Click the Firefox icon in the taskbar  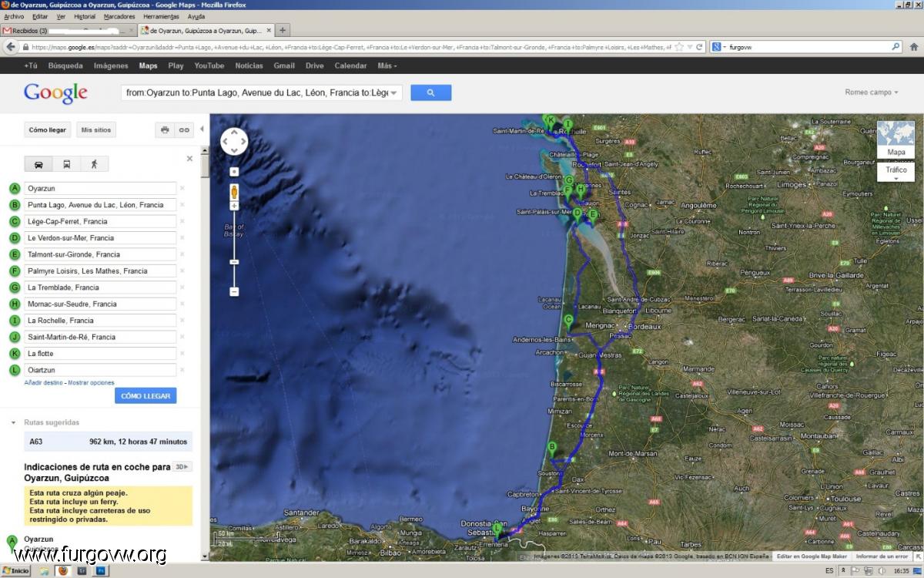(63, 570)
